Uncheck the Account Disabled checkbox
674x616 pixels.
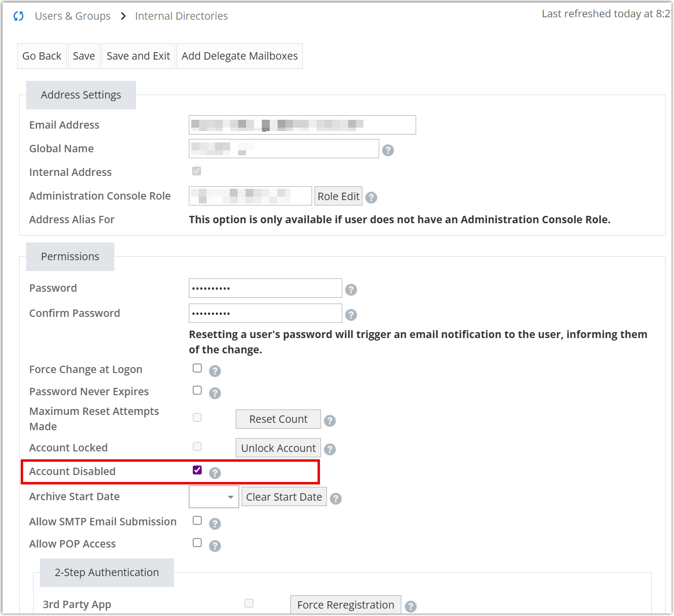tap(197, 470)
